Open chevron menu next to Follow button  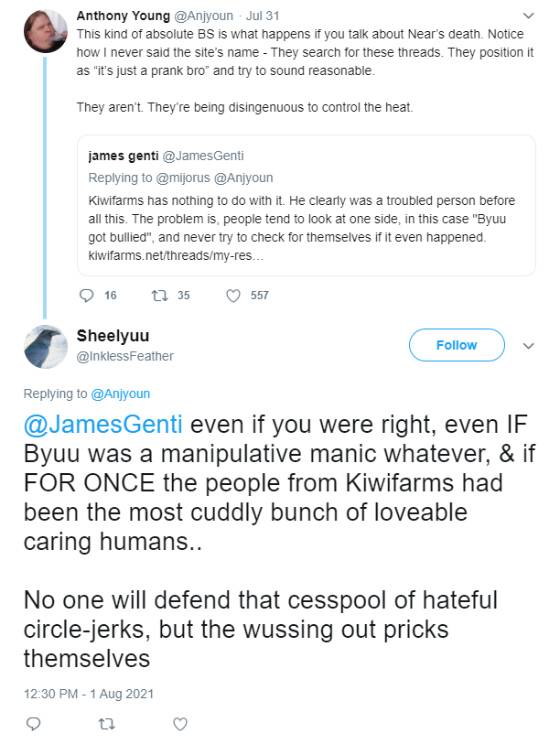(528, 345)
